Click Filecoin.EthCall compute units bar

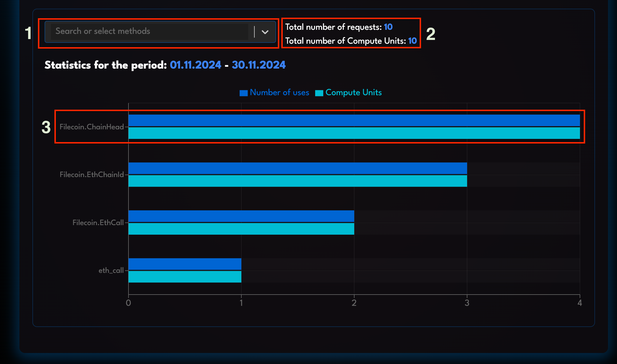click(241, 229)
